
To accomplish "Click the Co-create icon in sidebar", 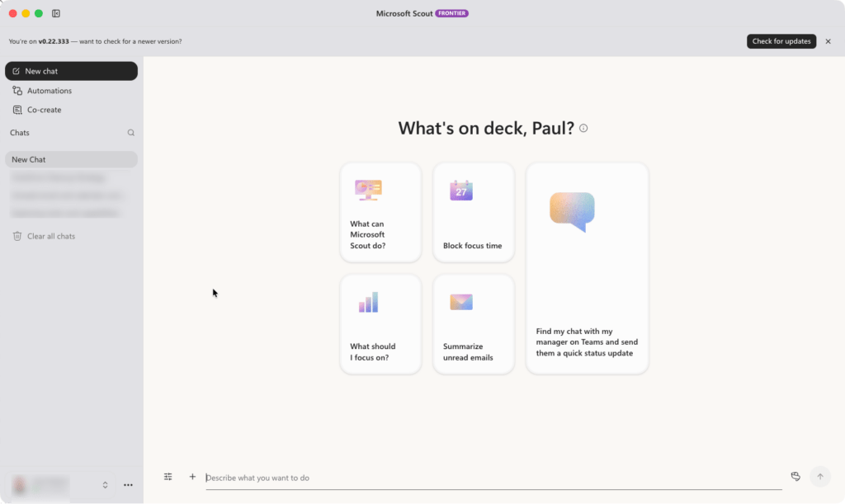I will pyautogui.click(x=17, y=110).
